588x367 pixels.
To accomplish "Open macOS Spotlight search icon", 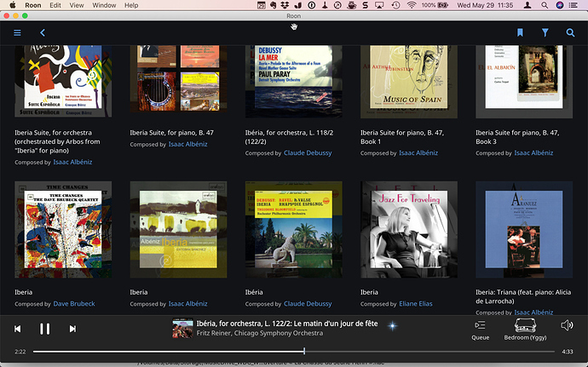I will pyautogui.click(x=545, y=5).
